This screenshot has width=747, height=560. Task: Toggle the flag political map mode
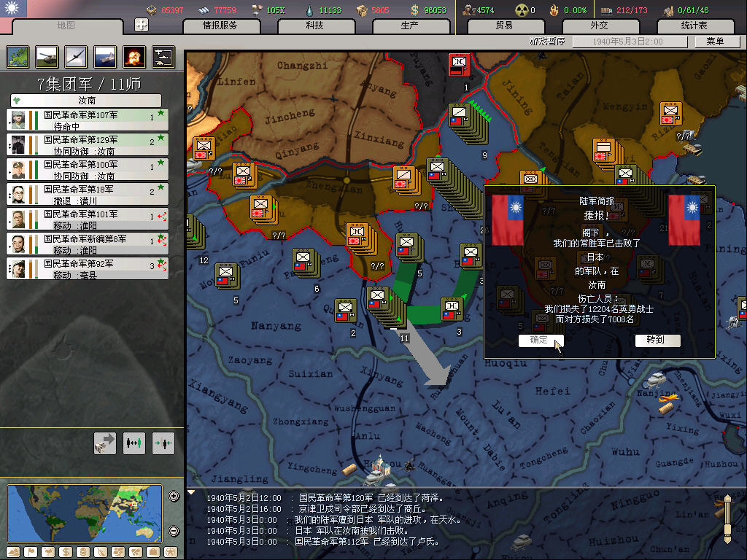29,551
